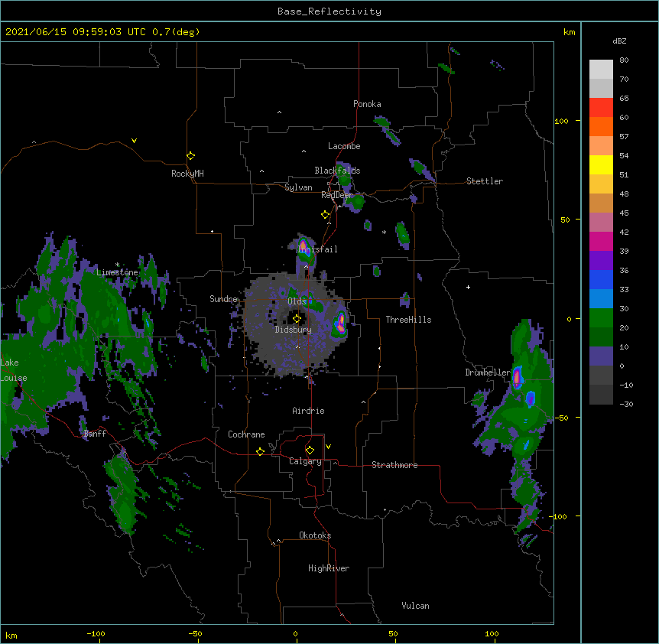Click the Limestone label
The width and height of the screenshot is (659, 644).
[x=117, y=272]
